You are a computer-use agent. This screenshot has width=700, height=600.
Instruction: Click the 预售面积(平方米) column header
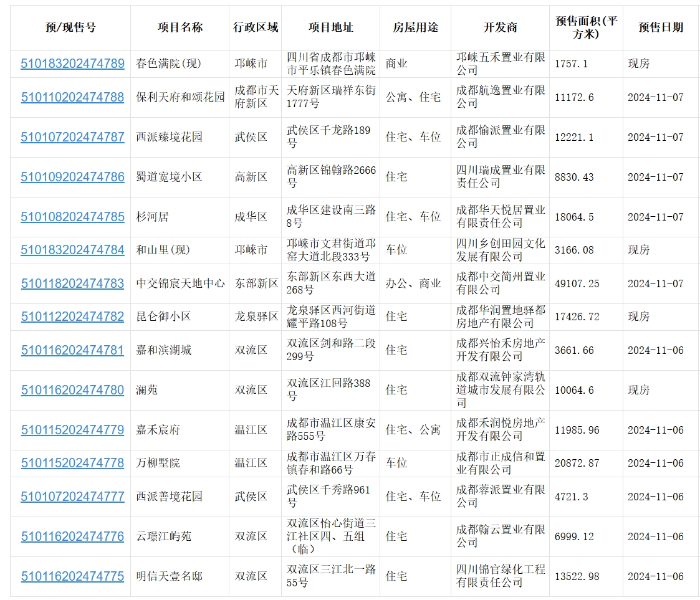(586, 27)
